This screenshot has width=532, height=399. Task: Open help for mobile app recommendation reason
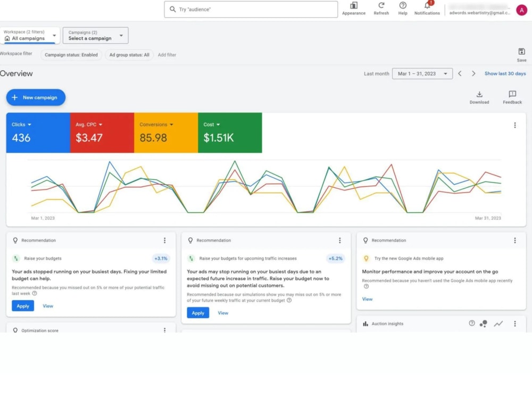pos(366,286)
